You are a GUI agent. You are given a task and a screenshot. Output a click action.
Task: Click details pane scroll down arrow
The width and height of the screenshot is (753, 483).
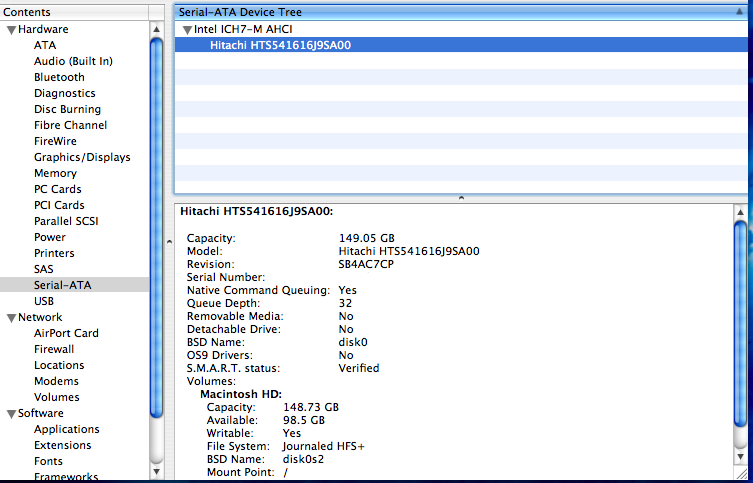pos(740,457)
